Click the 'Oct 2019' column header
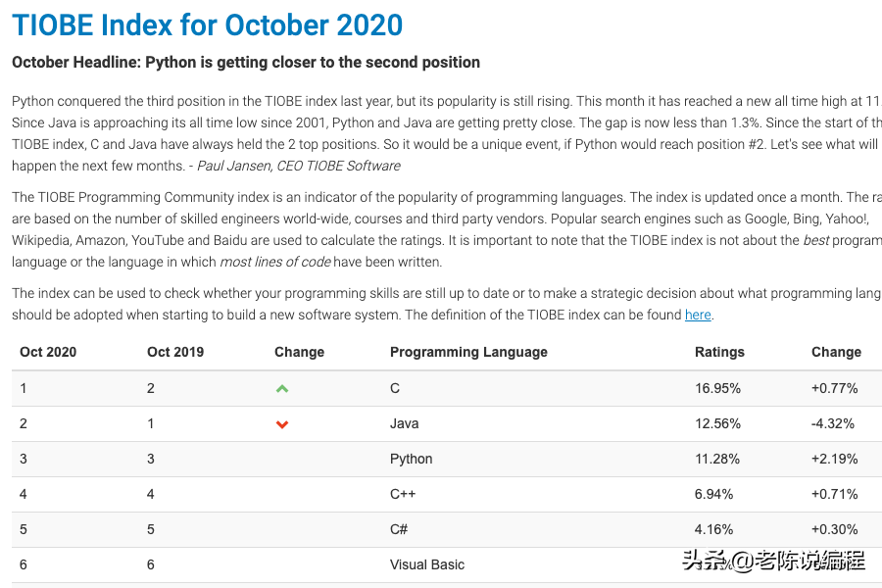 pos(175,352)
